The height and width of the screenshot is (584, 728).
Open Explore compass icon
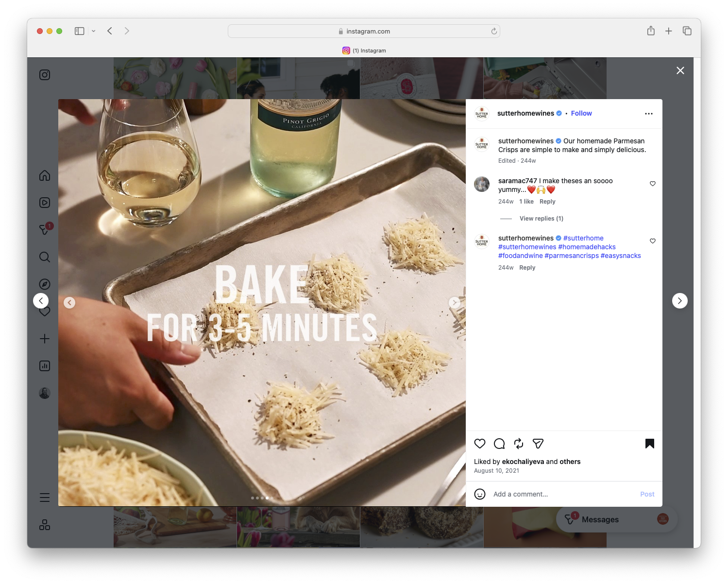pos(45,284)
